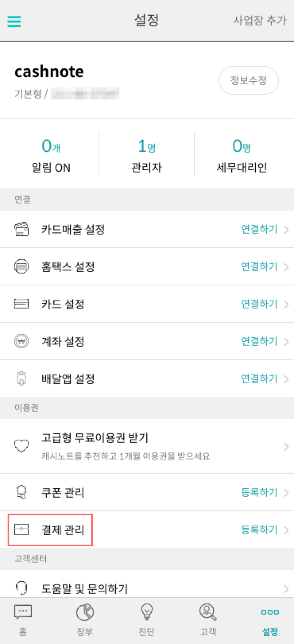Tap the card sales settings icon

coord(21,229)
